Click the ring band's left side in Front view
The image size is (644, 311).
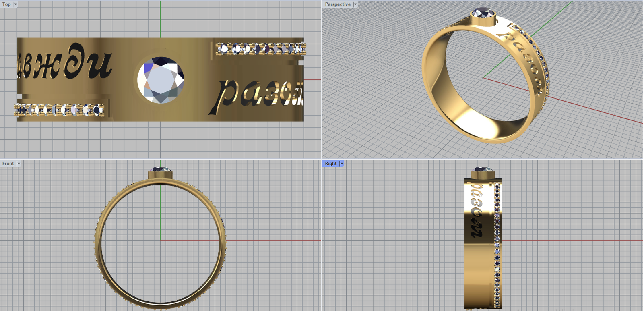pyautogui.click(x=98, y=242)
